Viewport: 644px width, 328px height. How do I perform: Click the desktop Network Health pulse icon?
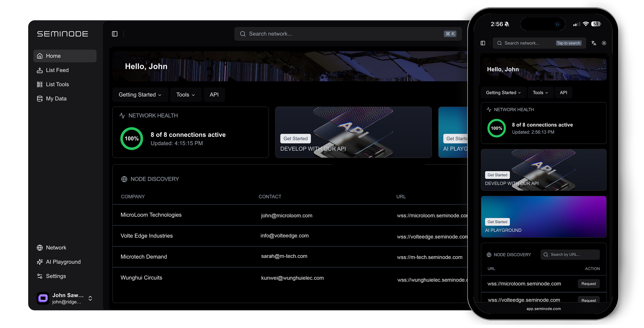pos(122,116)
